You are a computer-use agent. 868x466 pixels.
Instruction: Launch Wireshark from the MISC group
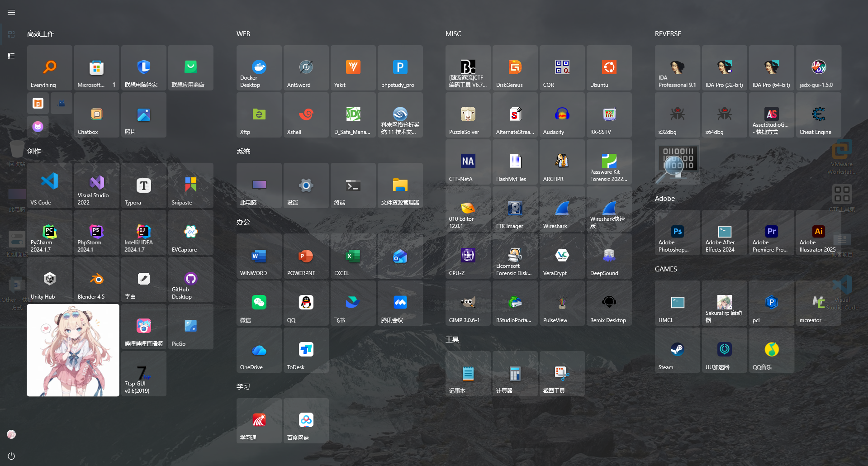point(562,209)
